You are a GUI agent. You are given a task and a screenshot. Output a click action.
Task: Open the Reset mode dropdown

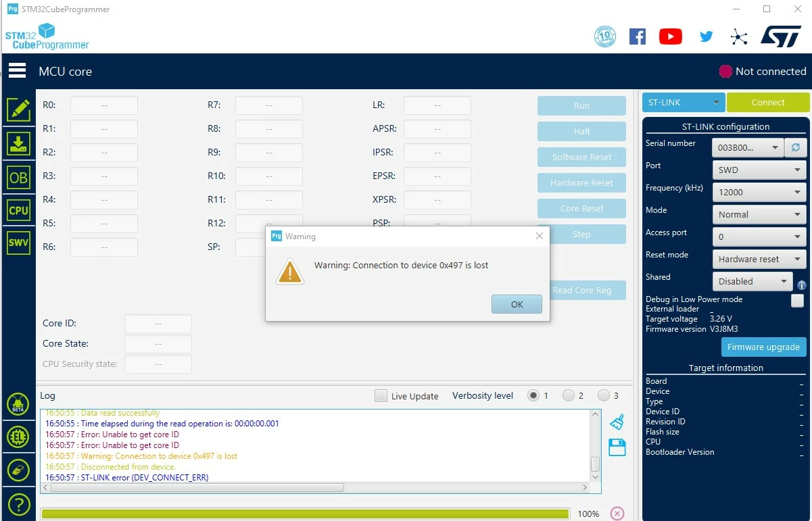[x=759, y=259]
